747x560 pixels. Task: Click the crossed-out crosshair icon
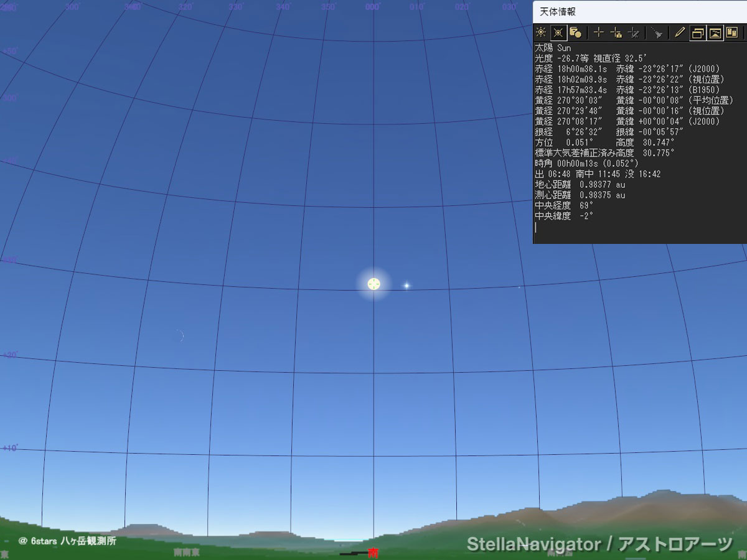(634, 33)
